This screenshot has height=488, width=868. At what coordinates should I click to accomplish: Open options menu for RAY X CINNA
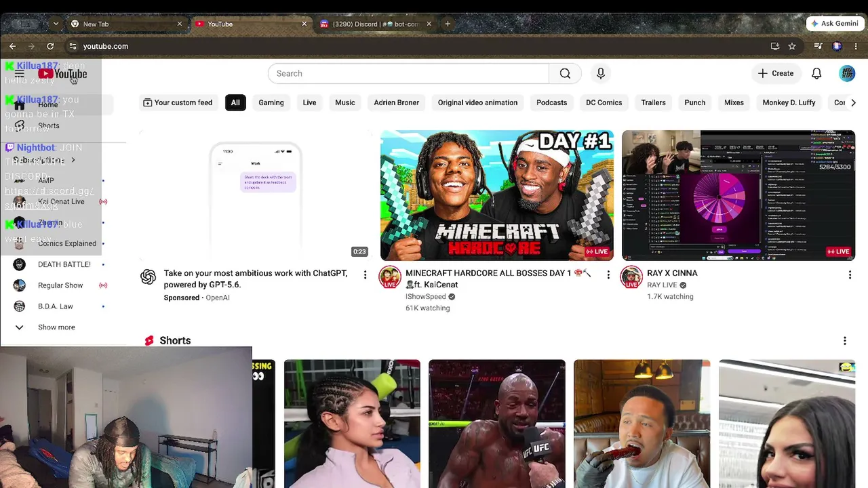(850, 274)
